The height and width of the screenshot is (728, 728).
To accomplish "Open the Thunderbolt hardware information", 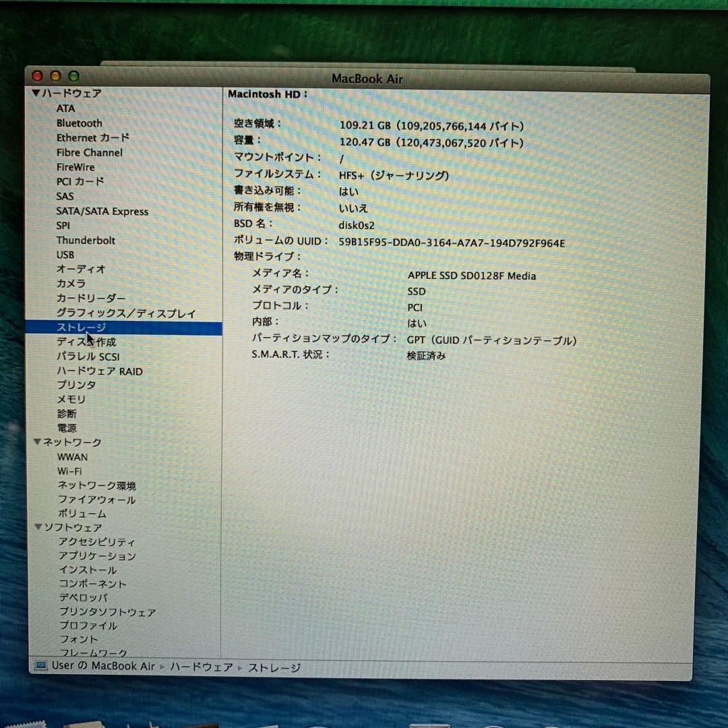I will (86, 240).
